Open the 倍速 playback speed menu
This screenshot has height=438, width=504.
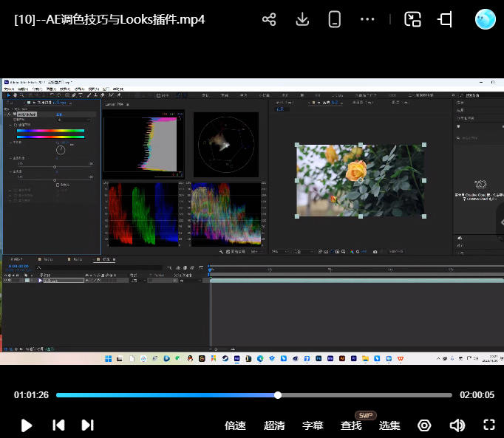[235, 425]
